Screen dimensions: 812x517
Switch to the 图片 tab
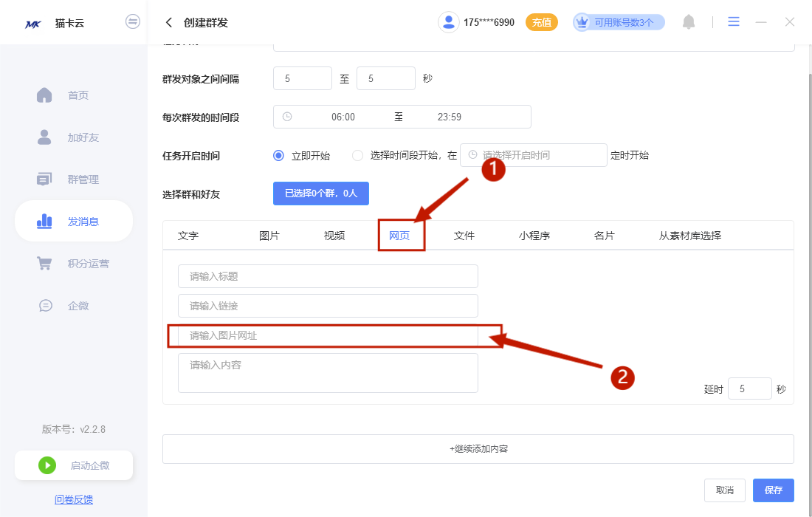point(269,236)
